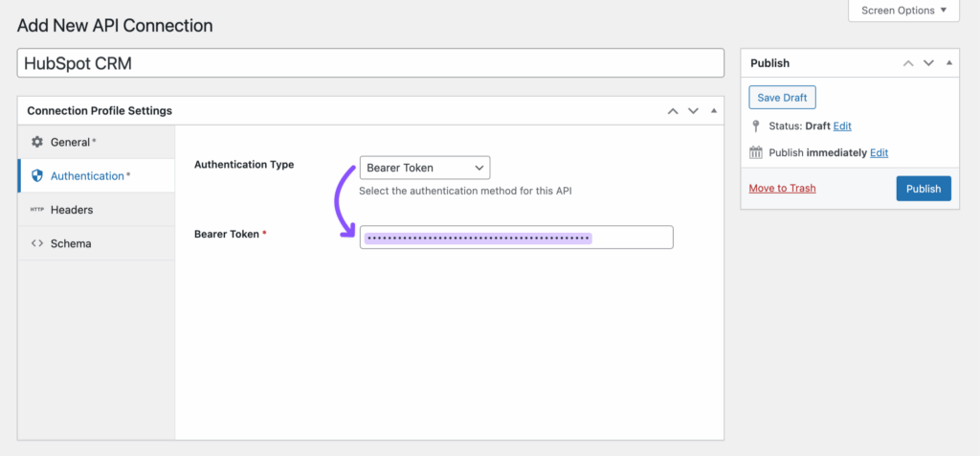The height and width of the screenshot is (456, 980).
Task: Click the Publish box header title
Action: pyautogui.click(x=770, y=63)
